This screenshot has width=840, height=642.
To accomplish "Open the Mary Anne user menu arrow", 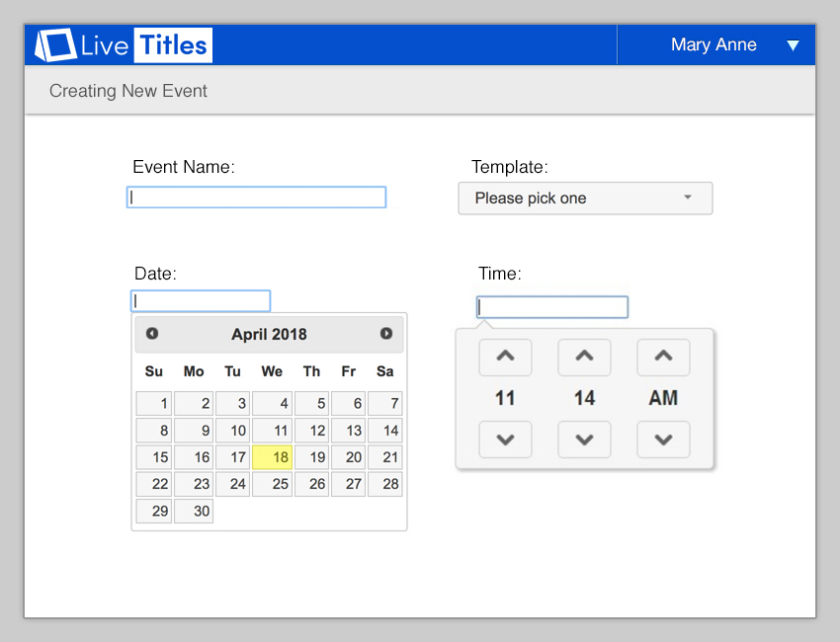I will point(793,45).
